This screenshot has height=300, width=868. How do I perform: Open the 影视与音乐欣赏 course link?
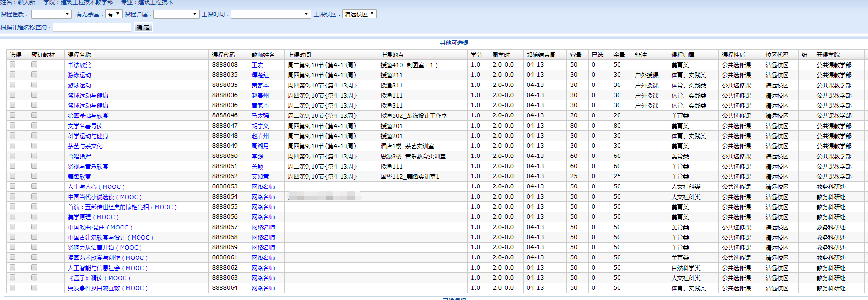pyautogui.click(x=88, y=167)
